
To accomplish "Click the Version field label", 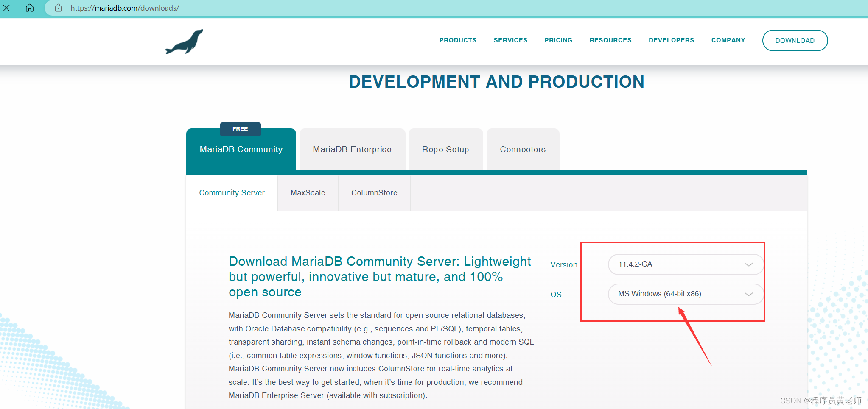I will coord(564,264).
